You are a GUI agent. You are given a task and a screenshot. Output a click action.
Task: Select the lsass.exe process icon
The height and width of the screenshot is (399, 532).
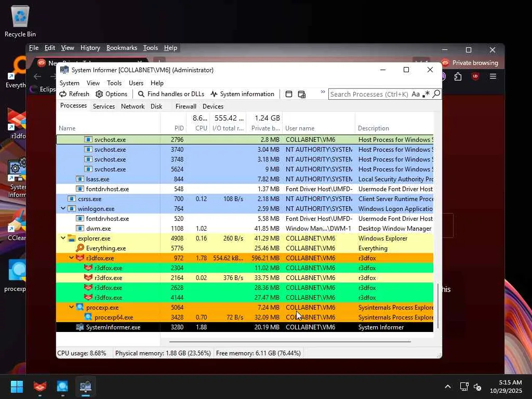pos(79,179)
